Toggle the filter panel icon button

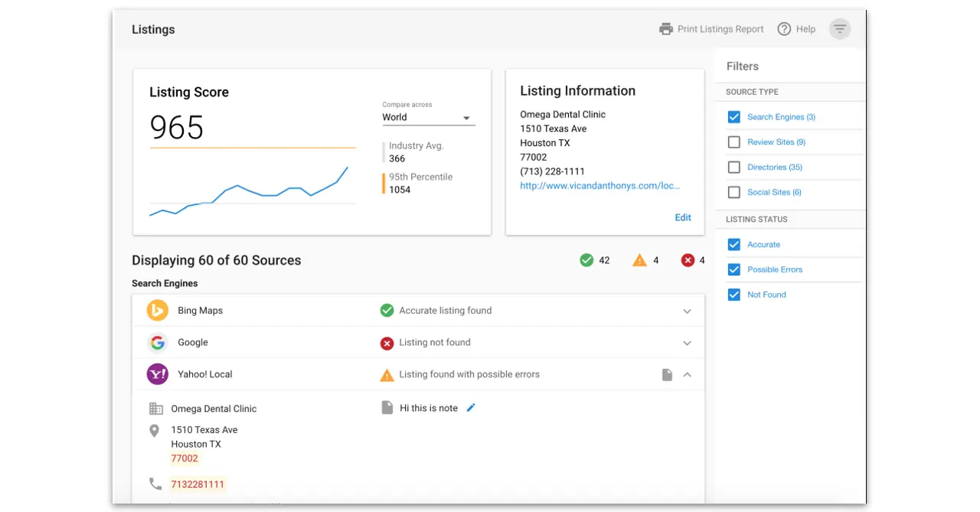pos(840,29)
